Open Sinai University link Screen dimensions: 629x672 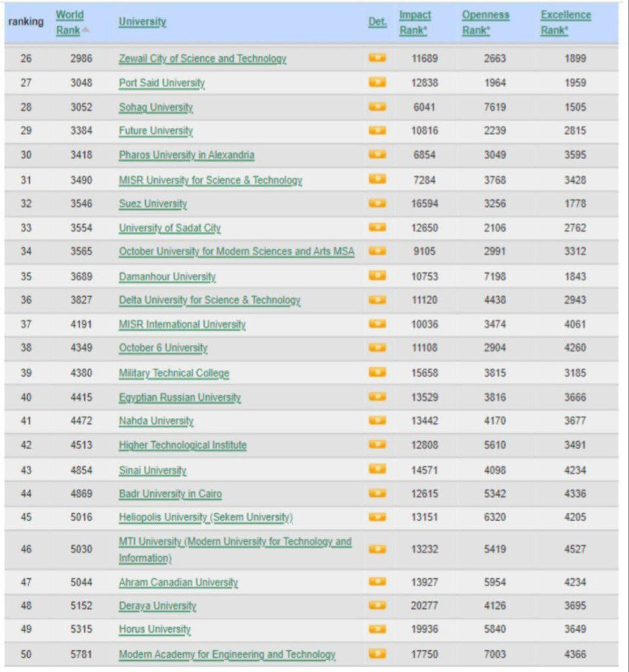(x=152, y=471)
